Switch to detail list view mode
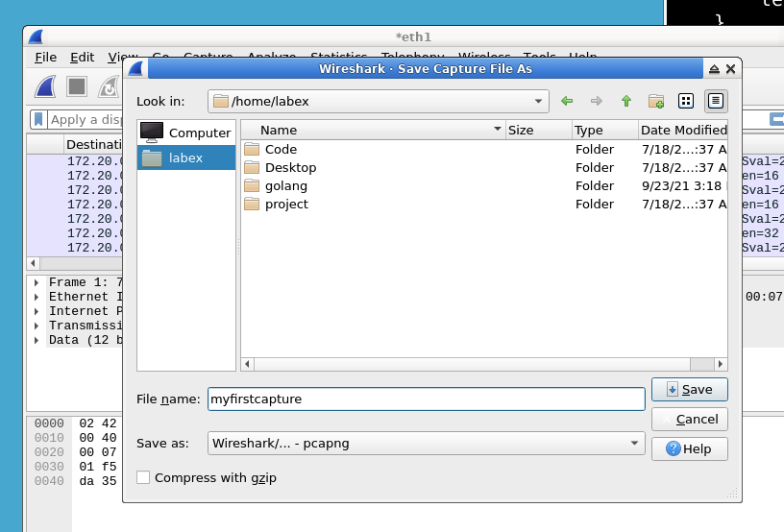Image resolution: width=784 pixels, height=532 pixels. coord(715,101)
